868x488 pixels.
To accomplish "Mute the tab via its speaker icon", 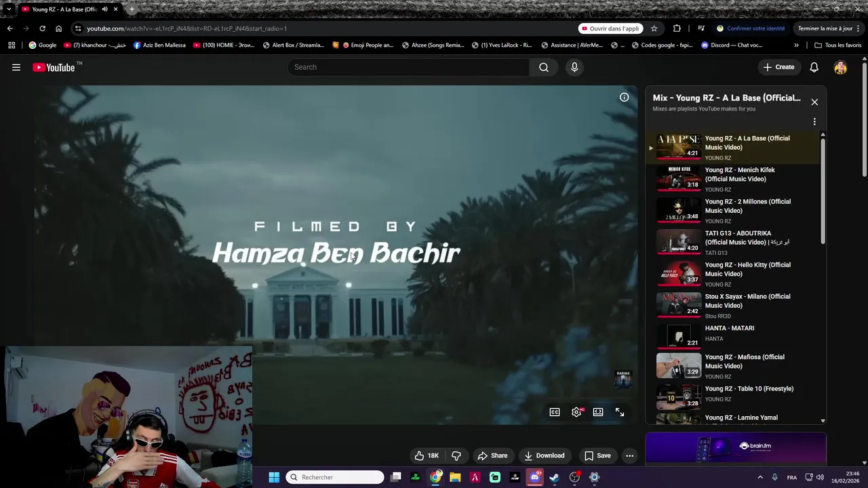I will [104, 9].
